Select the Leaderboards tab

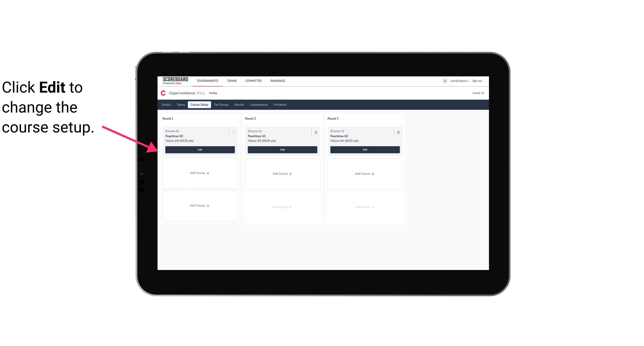(259, 104)
